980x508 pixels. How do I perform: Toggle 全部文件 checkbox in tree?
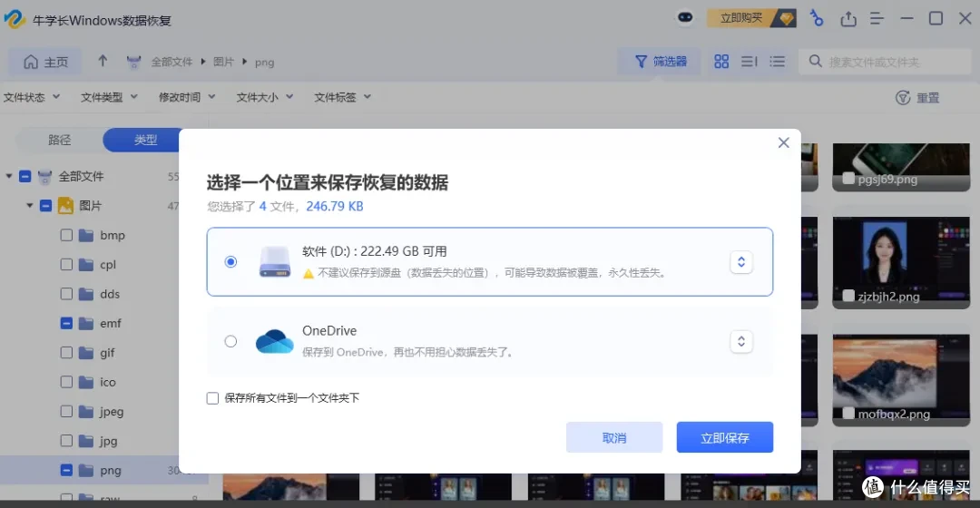pos(25,176)
